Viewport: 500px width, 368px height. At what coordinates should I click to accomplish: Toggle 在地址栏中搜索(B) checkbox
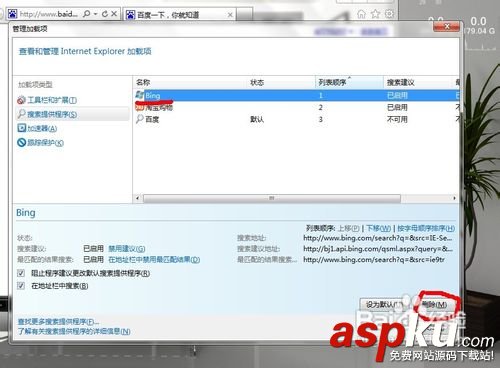[x=21, y=286]
